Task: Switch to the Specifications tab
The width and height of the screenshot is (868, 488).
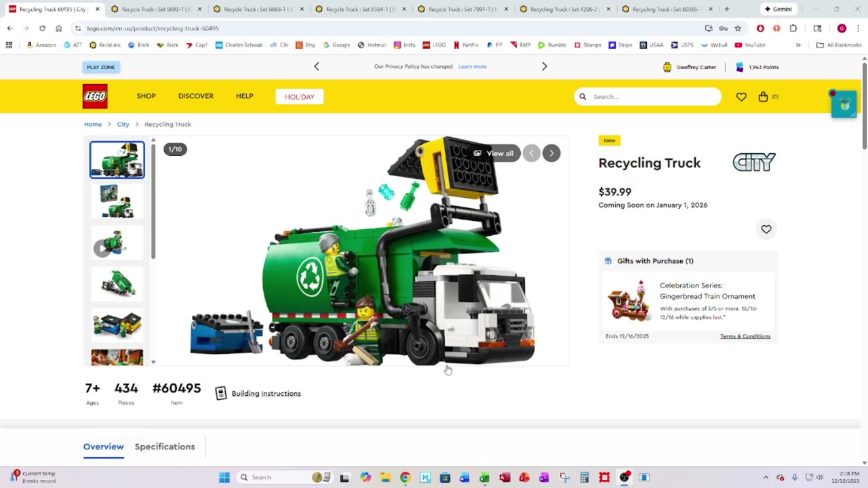Action: (165, 447)
